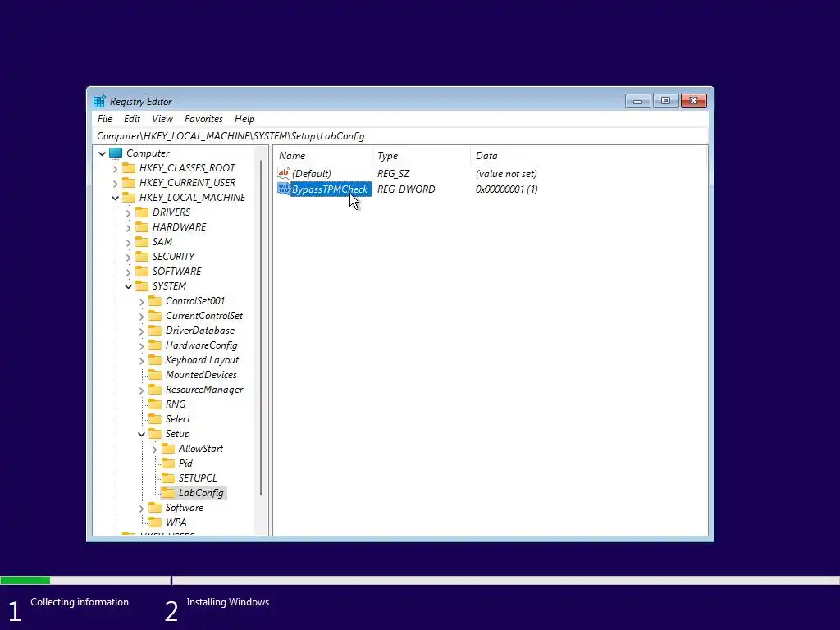Viewport: 840px width, 630px height.
Task: Click the HKEY_LOCAL_MACHINE folder icon
Action: click(x=129, y=198)
